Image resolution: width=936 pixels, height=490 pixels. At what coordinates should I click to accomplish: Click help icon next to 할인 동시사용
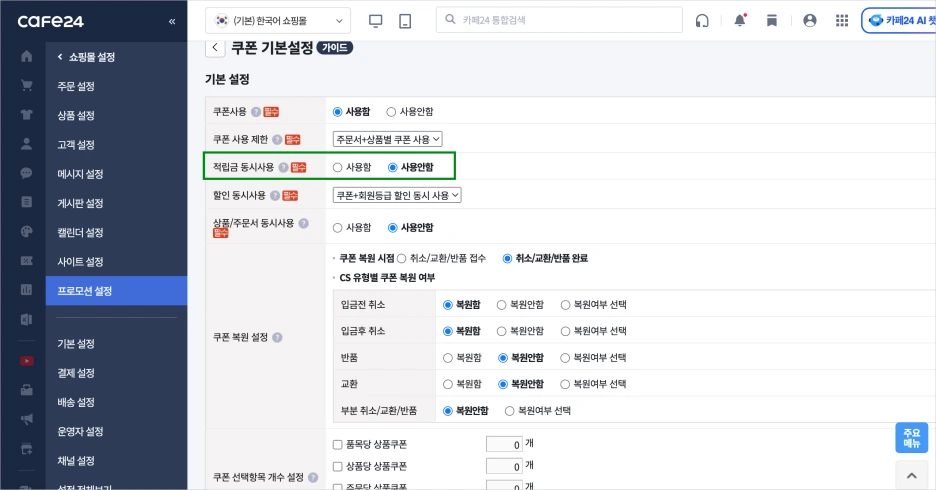click(275, 195)
